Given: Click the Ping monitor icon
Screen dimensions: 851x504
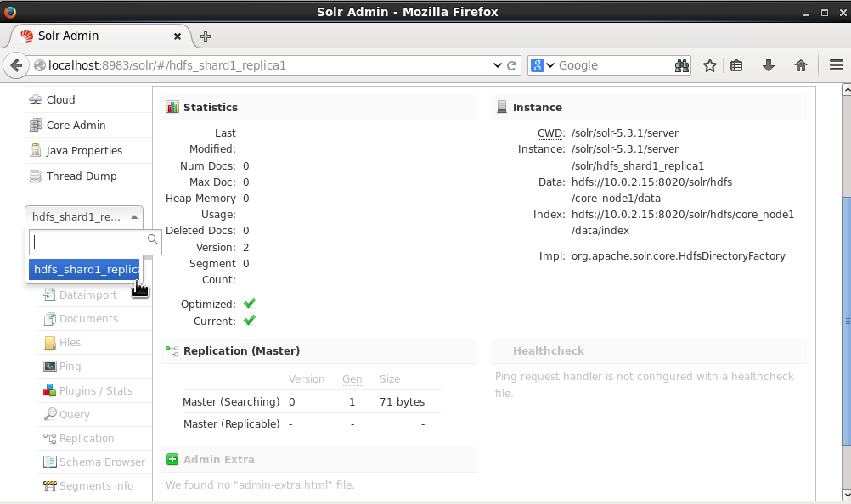Looking at the screenshot, I should tap(50, 367).
